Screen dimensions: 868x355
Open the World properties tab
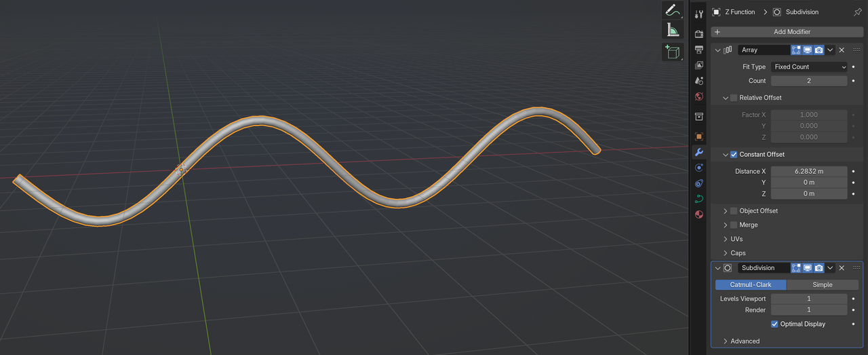pyautogui.click(x=699, y=96)
